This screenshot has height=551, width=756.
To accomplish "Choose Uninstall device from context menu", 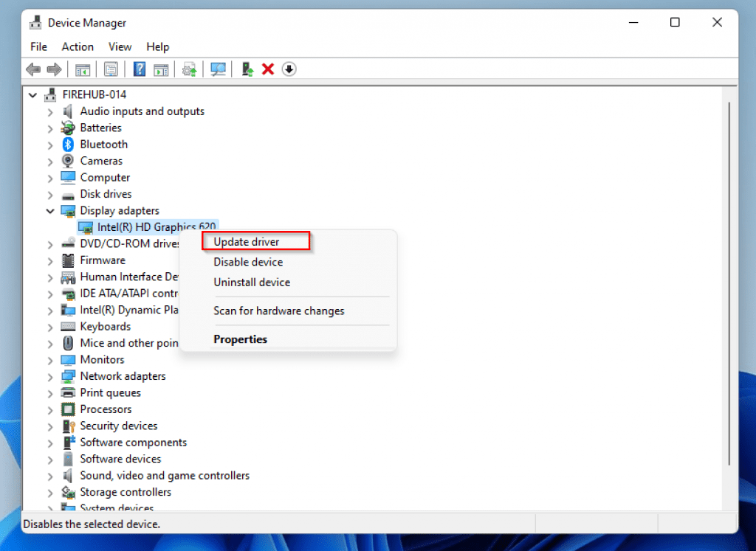I will 252,283.
